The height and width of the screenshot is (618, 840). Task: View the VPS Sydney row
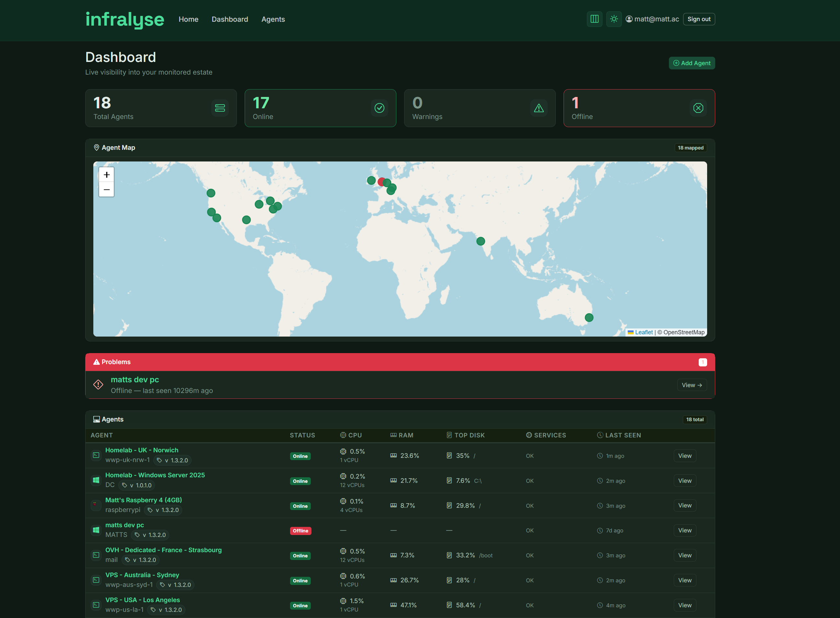[684, 580]
